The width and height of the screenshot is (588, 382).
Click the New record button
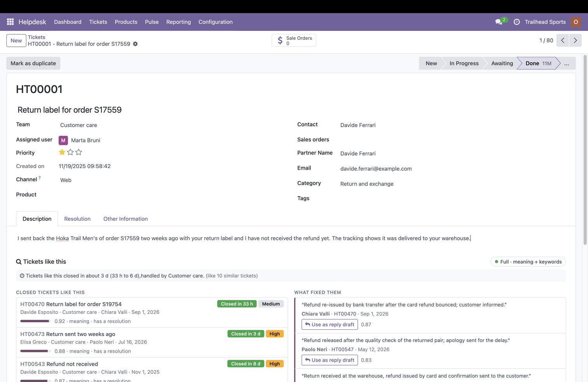point(16,40)
